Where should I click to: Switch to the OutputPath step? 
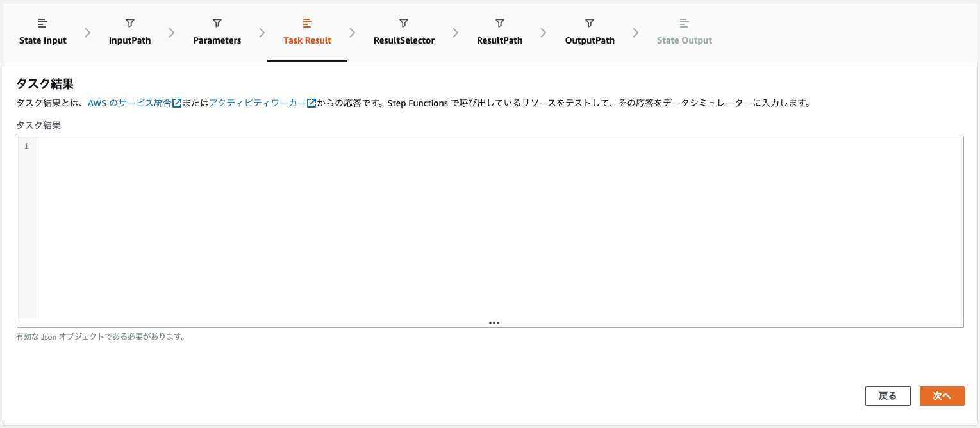(589, 40)
